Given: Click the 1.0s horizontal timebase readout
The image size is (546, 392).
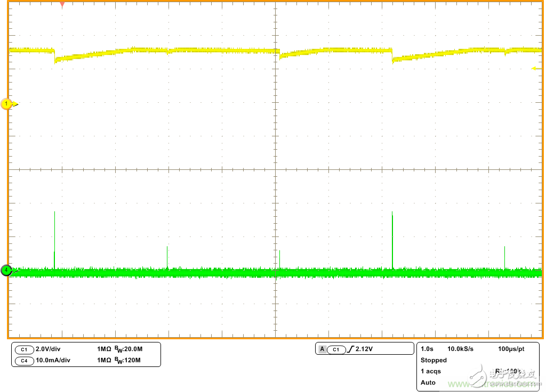Looking at the screenshot, I should (427, 349).
